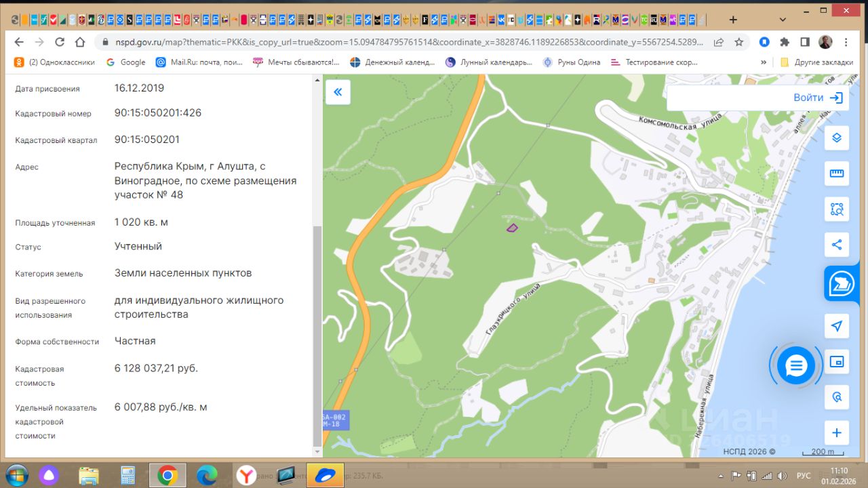The height and width of the screenshot is (488, 868).
Task: Select the ownership value Частная
Action: [135, 342]
